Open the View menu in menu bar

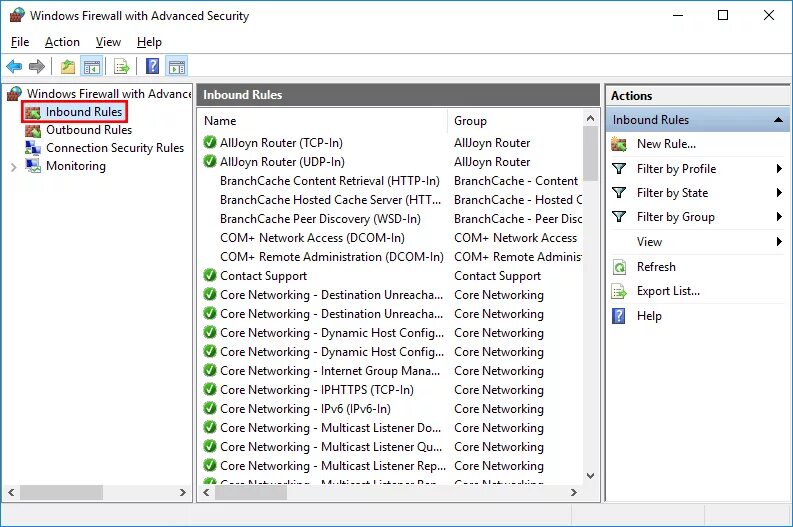click(x=108, y=42)
